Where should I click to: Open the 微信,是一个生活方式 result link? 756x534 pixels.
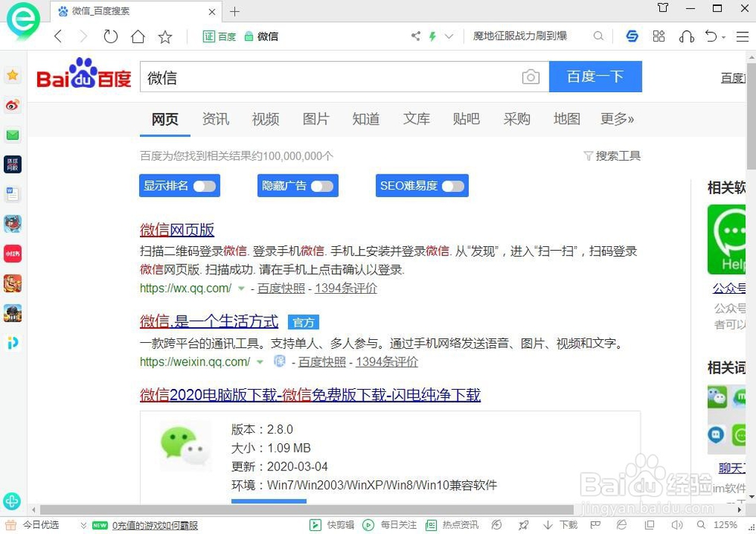(209, 321)
